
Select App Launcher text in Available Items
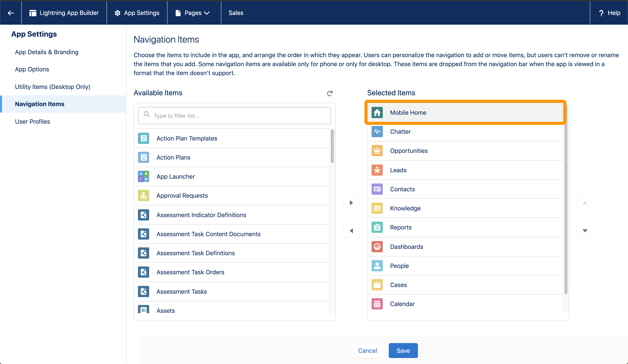pyautogui.click(x=176, y=176)
